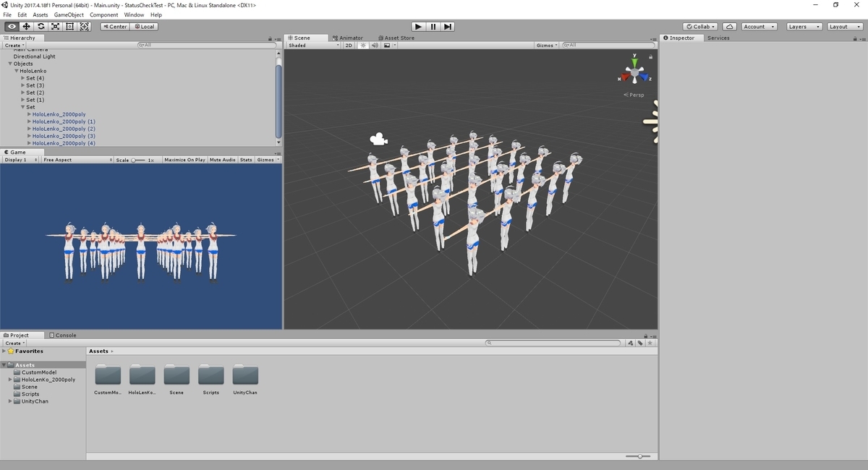This screenshot has width=868, height=470.
Task: Toggle Local/Global handle rotation
Action: 144,27
